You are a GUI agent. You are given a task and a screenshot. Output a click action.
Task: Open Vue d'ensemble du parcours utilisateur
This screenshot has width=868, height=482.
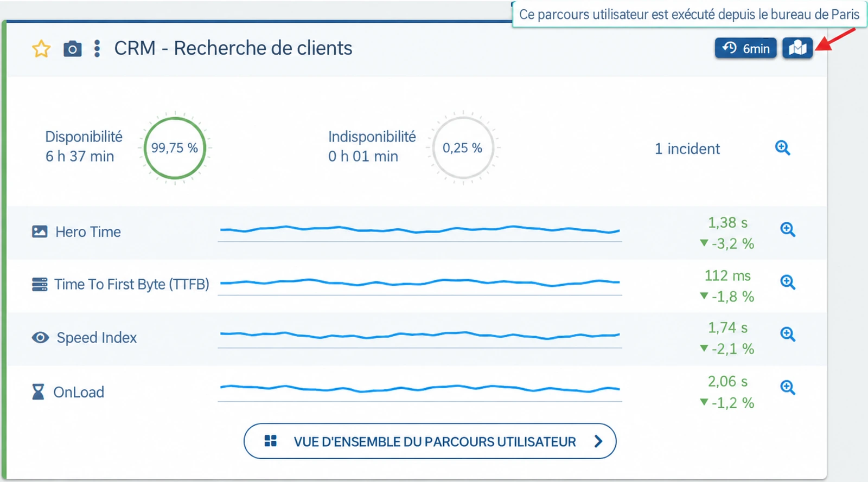point(430,441)
